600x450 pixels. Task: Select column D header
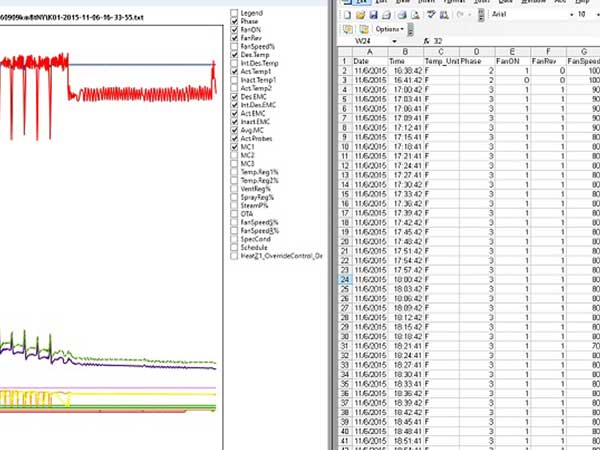tap(476, 52)
